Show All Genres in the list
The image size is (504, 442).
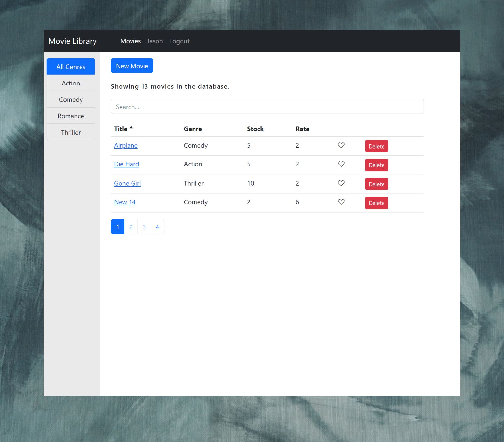point(70,67)
